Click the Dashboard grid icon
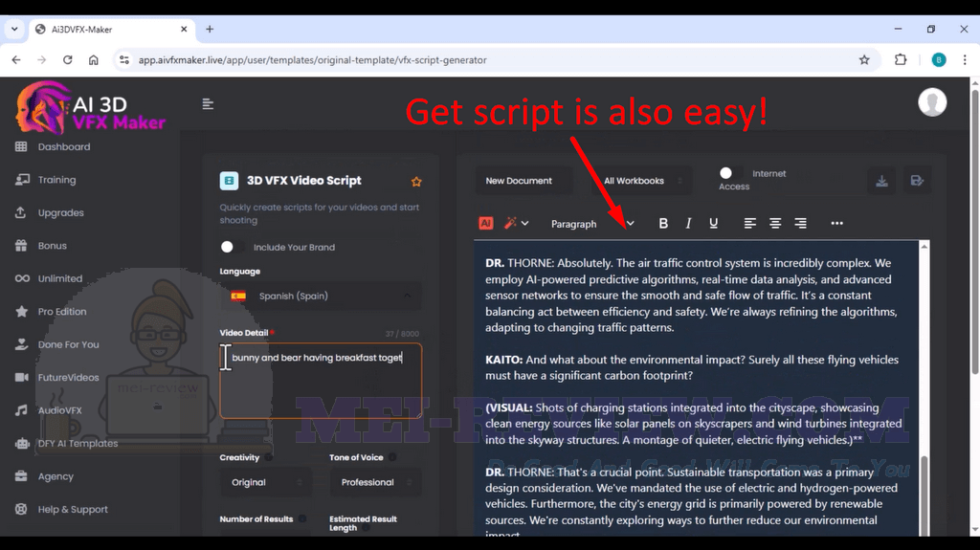 tap(21, 147)
